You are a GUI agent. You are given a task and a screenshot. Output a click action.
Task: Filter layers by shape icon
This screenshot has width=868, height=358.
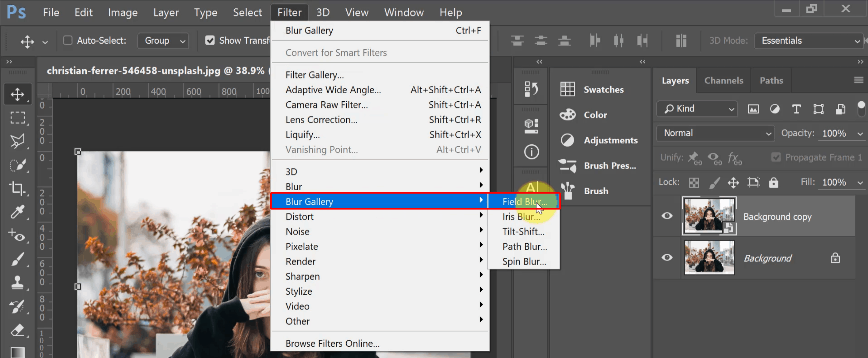(818, 109)
